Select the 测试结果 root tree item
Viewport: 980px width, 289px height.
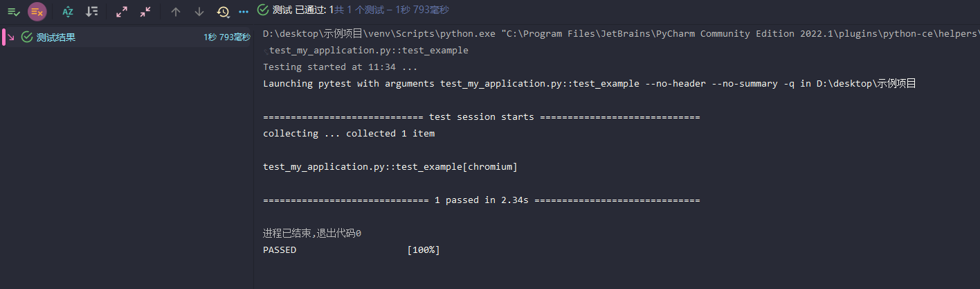tap(56, 37)
